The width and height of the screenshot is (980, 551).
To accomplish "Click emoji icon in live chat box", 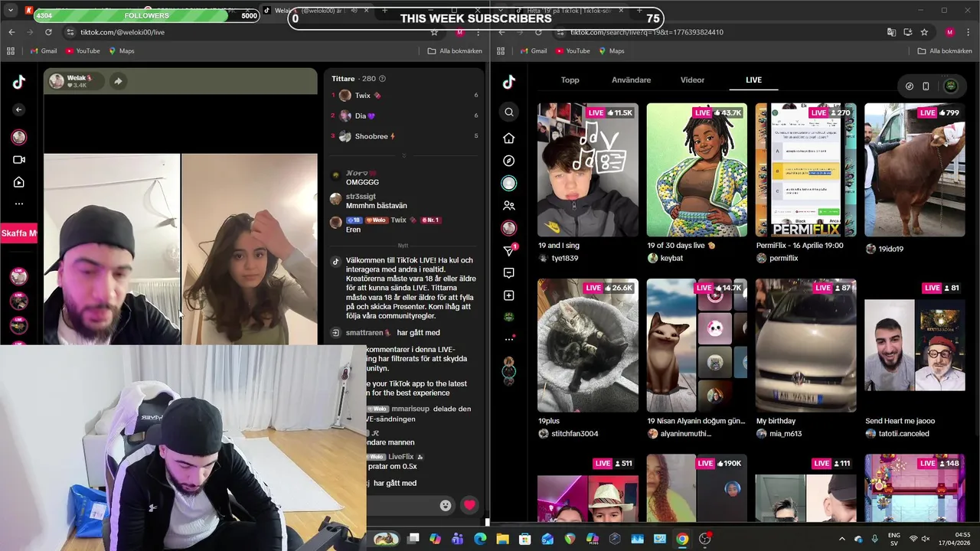I will coord(446,505).
